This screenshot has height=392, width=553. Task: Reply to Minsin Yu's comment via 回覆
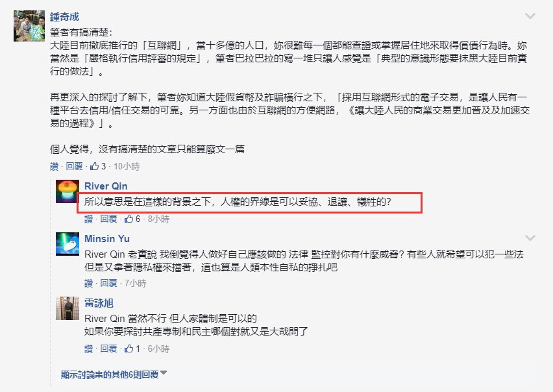108,283
